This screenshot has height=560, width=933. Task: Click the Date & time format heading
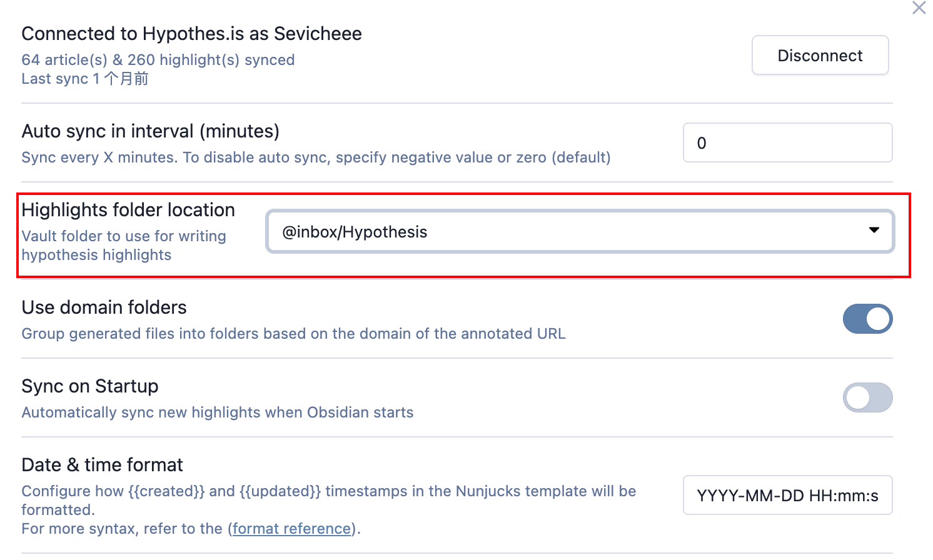tap(102, 465)
